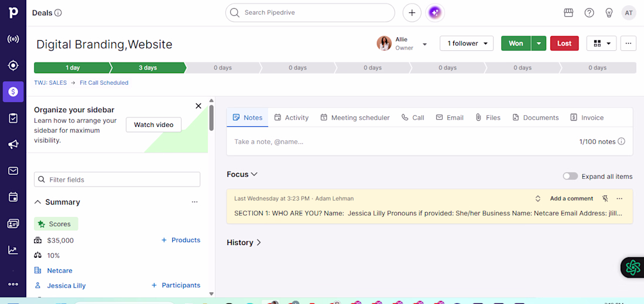The height and width of the screenshot is (304, 644).
Task: Collapse the Focus section
Action: (x=242, y=174)
